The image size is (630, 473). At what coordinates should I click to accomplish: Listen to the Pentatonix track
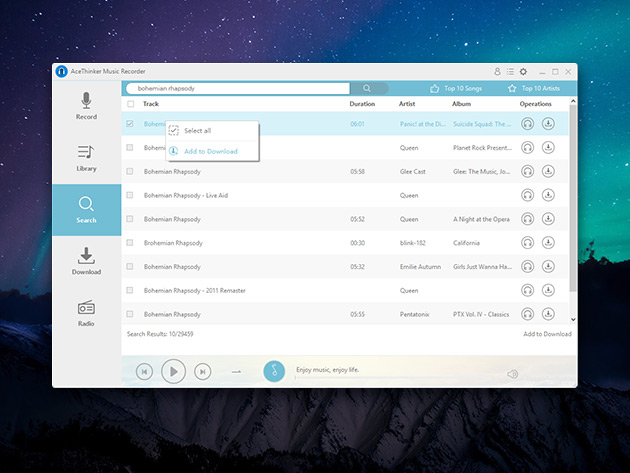coord(528,313)
